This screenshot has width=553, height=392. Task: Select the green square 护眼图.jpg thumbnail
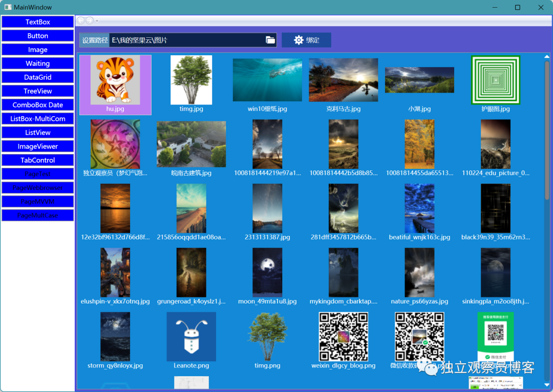(x=496, y=80)
